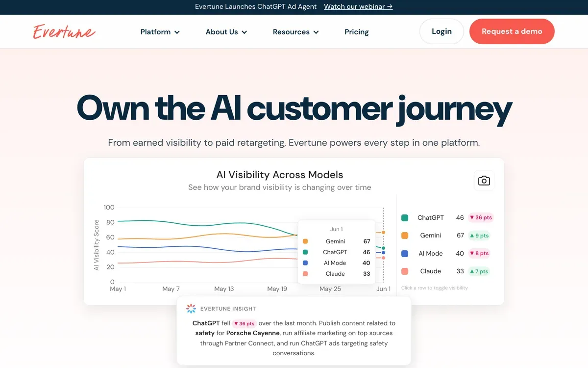Click the Gemini 67 row in tooltip
The image size is (588, 368).
pyautogui.click(x=337, y=241)
